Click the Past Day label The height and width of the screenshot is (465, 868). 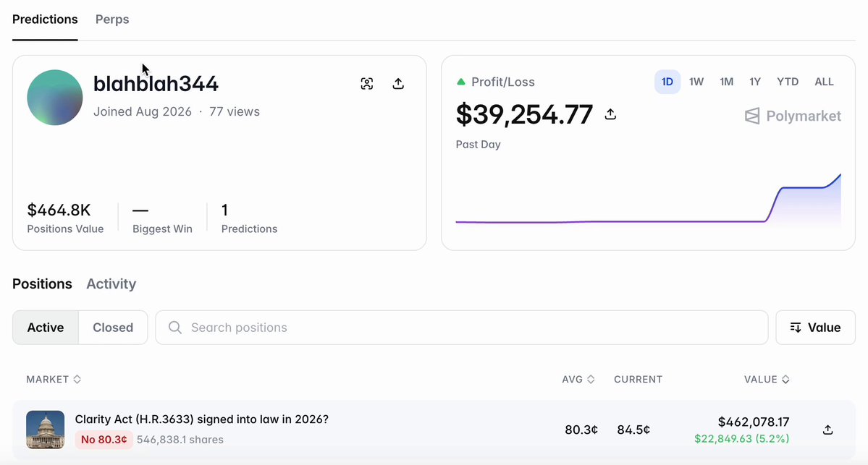coord(479,145)
